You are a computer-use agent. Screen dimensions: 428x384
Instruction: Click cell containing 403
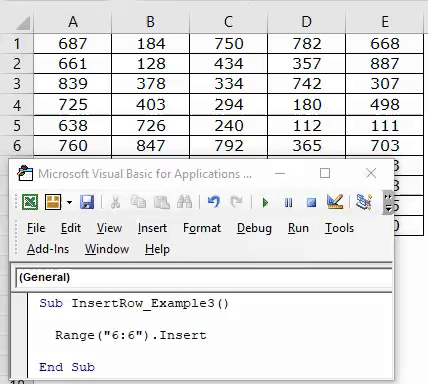[151, 105]
